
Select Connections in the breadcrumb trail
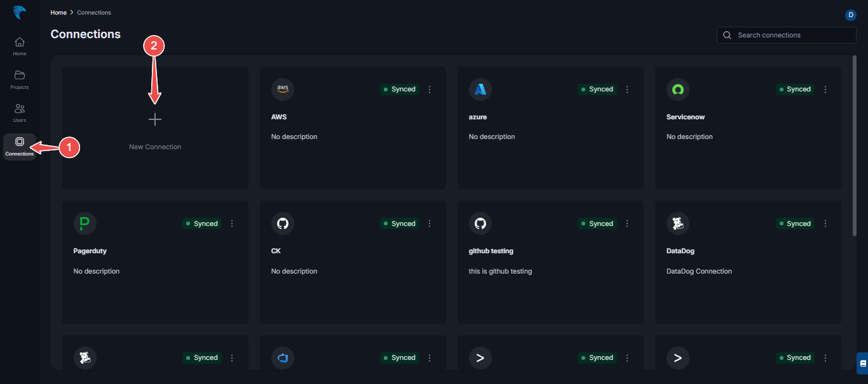[x=93, y=12]
